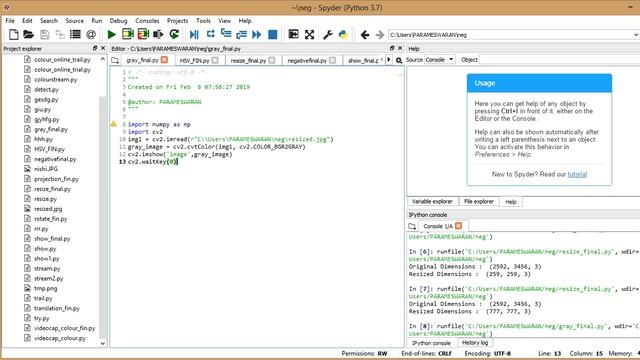Open Preferences wrench icon
This screenshot has height=360, width=640.
coord(328,35)
